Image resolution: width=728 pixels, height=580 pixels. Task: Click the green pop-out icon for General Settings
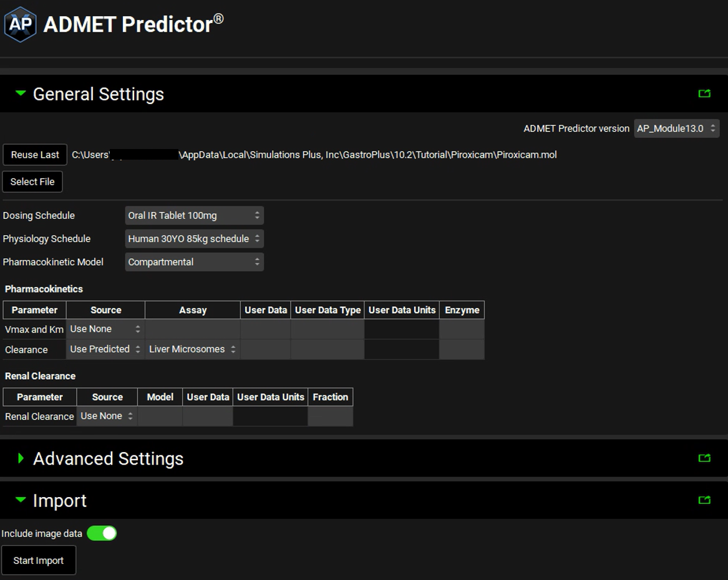(x=704, y=94)
